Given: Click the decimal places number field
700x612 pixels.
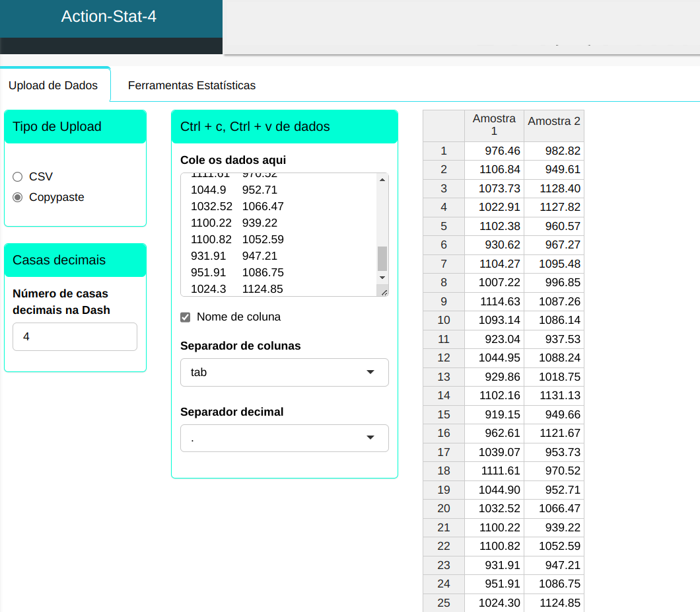Looking at the screenshot, I should click(75, 336).
